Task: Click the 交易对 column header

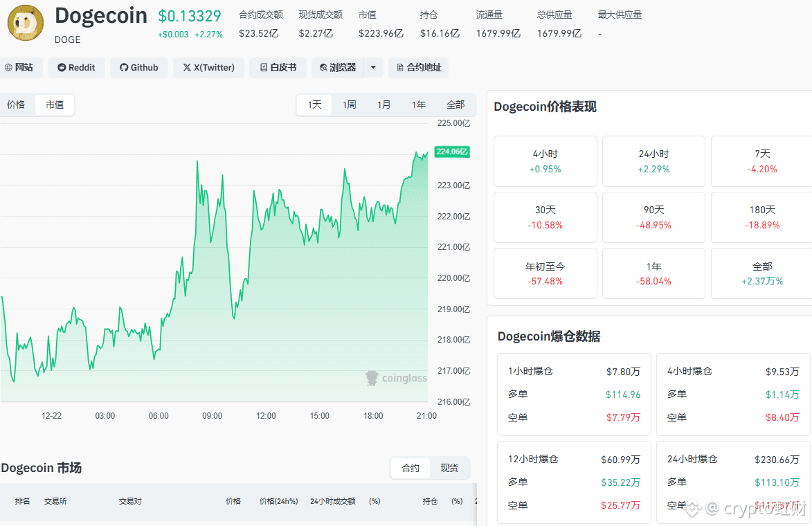Action: click(x=130, y=501)
